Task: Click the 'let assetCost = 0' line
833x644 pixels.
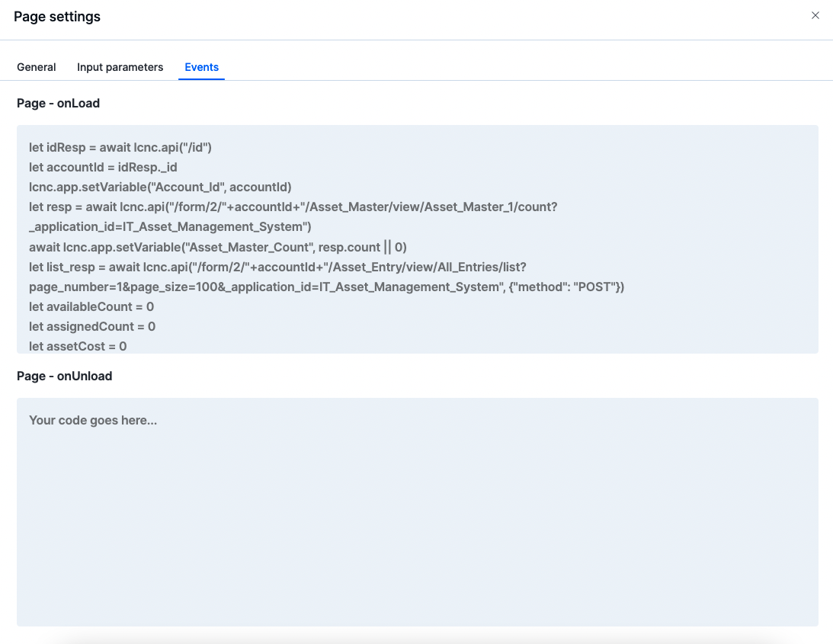Action: (x=78, y=346)
